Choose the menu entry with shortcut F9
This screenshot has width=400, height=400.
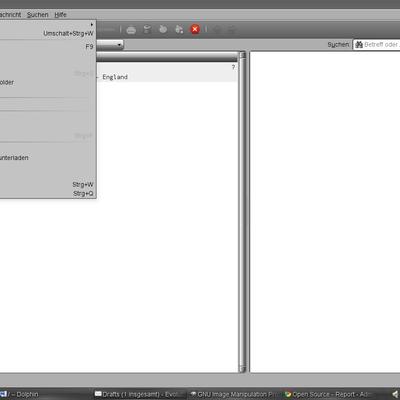(47, 47)
